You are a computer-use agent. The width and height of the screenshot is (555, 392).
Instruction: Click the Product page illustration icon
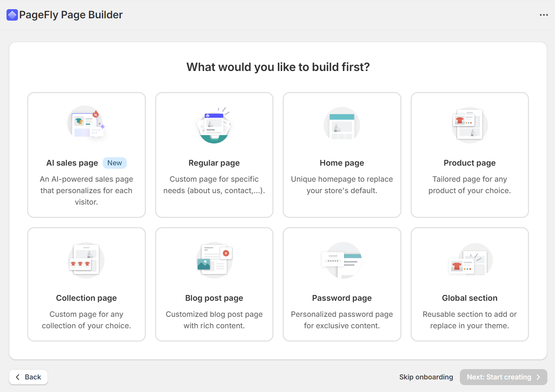[x=469, y=124]
